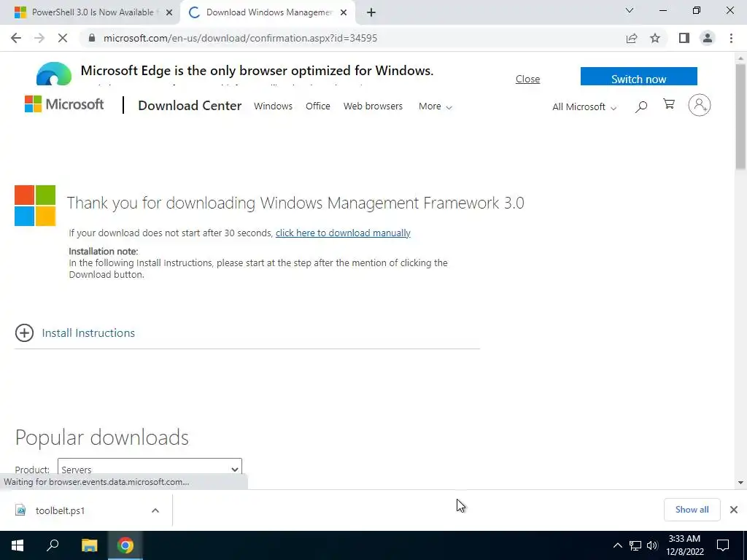Open the Chrome side panel
Screen dimensions: 747x560
coord(684,38)
